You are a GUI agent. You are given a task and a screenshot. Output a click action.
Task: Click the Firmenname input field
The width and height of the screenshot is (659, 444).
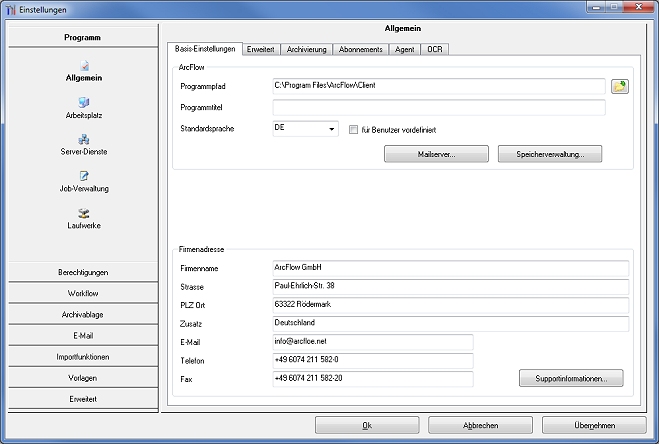click(450, 268)
